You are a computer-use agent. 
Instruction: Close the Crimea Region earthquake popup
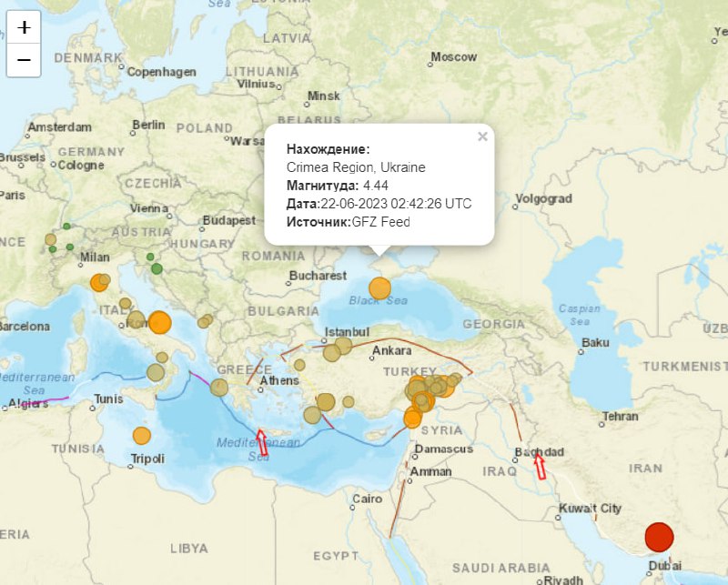pos(482,136)
